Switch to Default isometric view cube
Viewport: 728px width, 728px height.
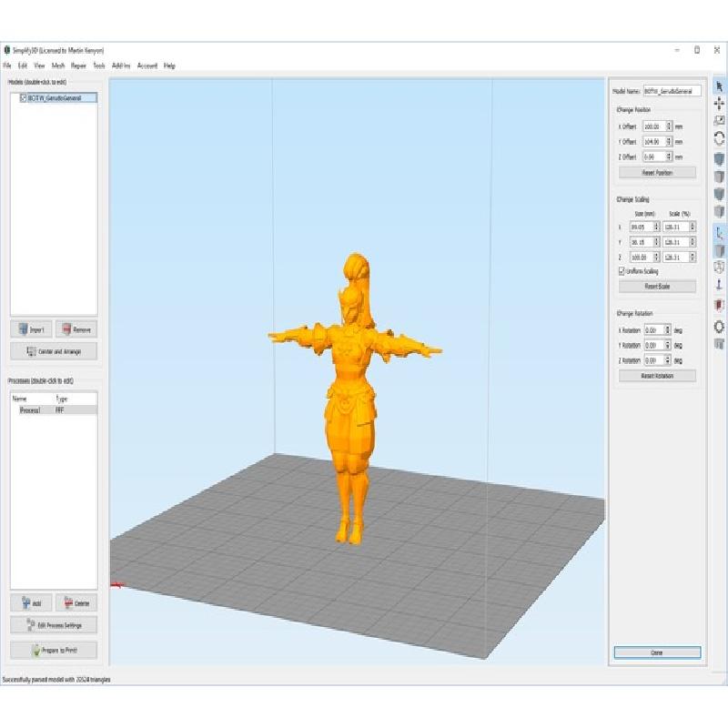click(719, 159)
